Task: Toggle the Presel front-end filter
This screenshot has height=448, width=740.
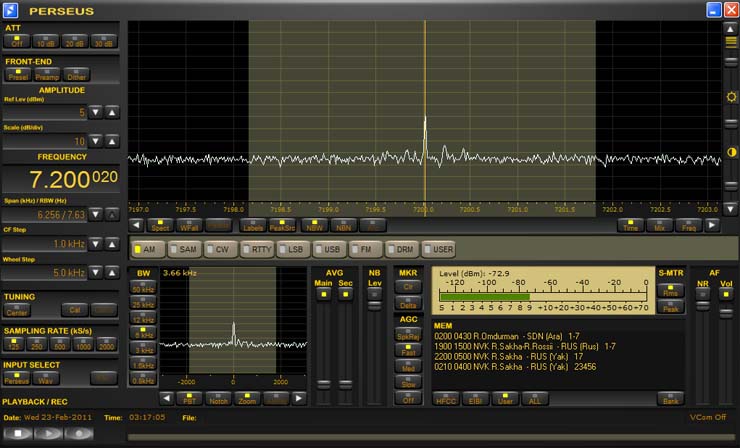Action: 18,75
